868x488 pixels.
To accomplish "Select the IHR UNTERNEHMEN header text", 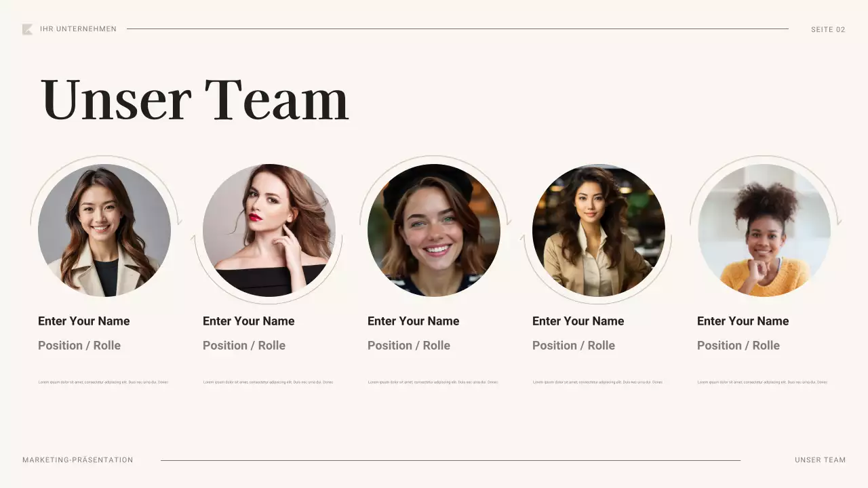I will pyautogui.click(x=78, y=29).
